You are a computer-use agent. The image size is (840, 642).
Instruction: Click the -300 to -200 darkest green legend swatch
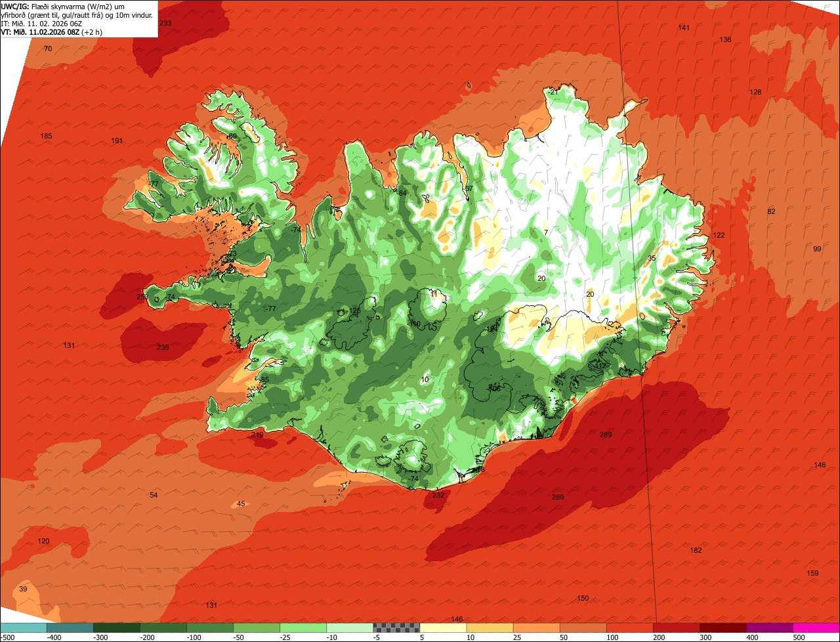coord(117,628)
